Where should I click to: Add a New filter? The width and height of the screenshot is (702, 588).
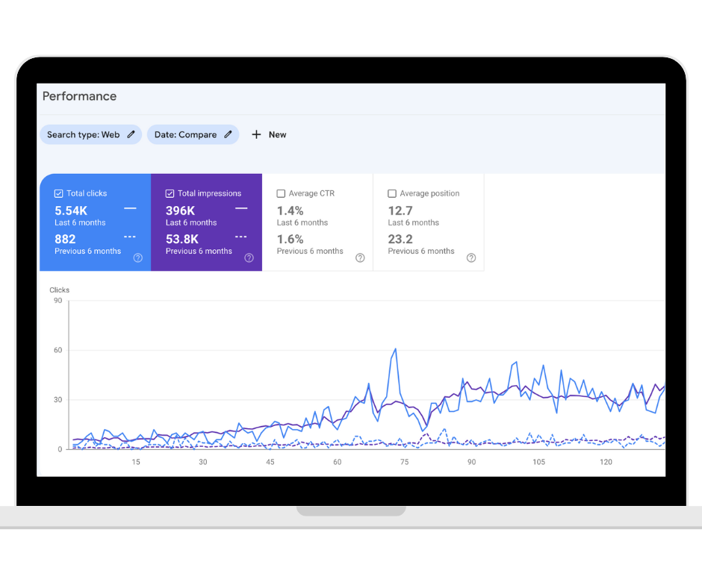tap(269, 134)
